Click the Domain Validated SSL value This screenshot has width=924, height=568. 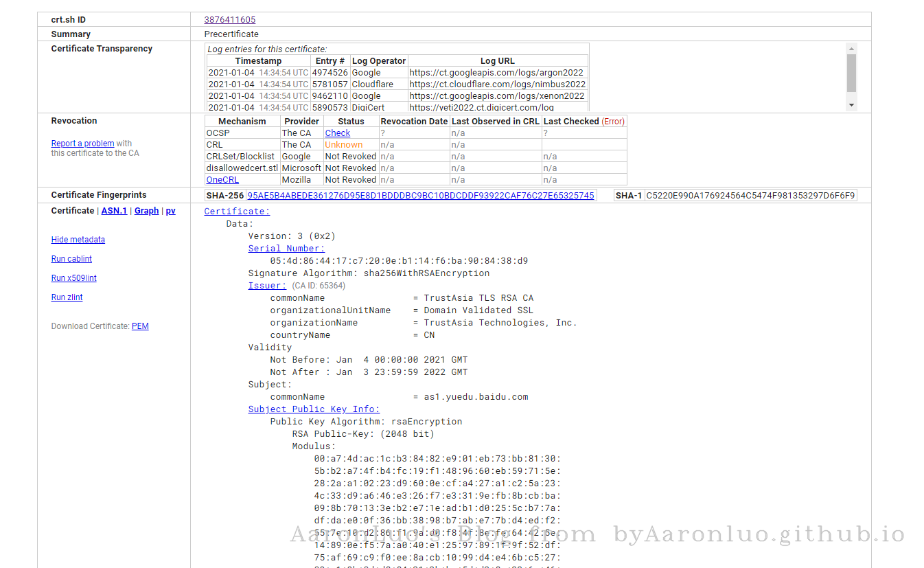(478, 310)
